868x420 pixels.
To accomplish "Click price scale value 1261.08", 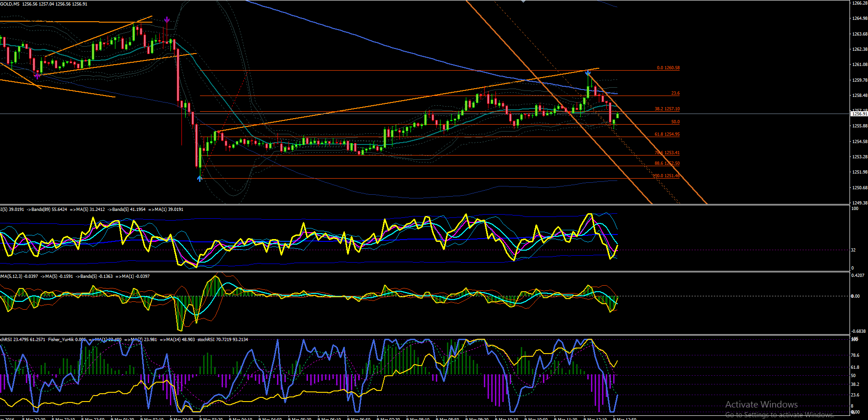I will (860, 65).
